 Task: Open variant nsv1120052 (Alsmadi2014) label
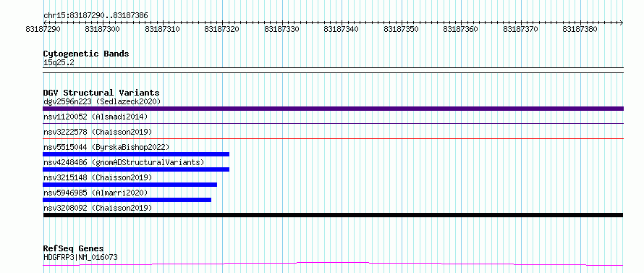[96, 117]
